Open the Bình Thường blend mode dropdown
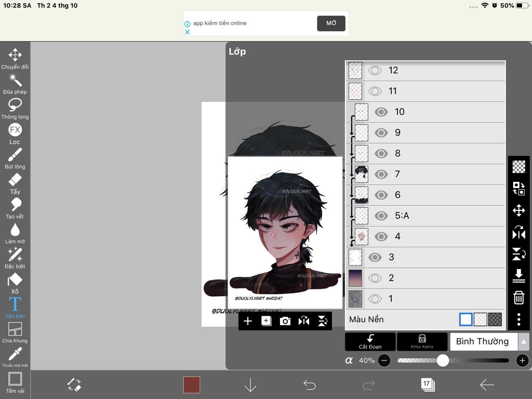 [x=484, y=342]
